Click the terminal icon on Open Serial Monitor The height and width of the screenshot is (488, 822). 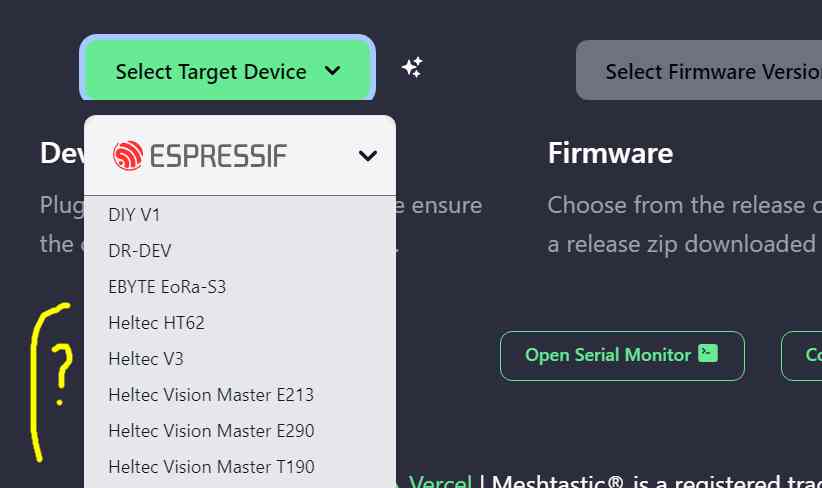(708, 353)
